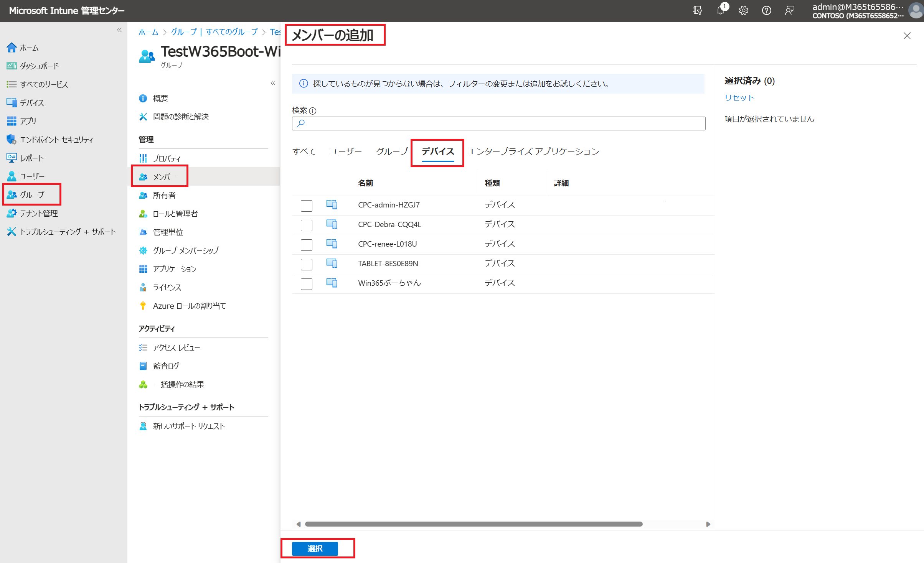
Task: Click the search info icon
Action: pos(313,111)
